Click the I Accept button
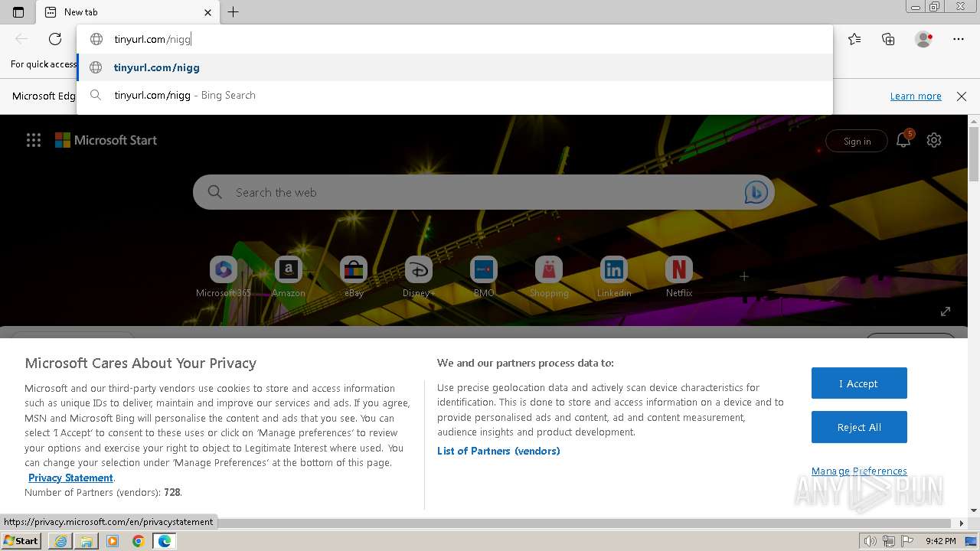This screenshot has height=551, width=980. [x=859, y=383]
